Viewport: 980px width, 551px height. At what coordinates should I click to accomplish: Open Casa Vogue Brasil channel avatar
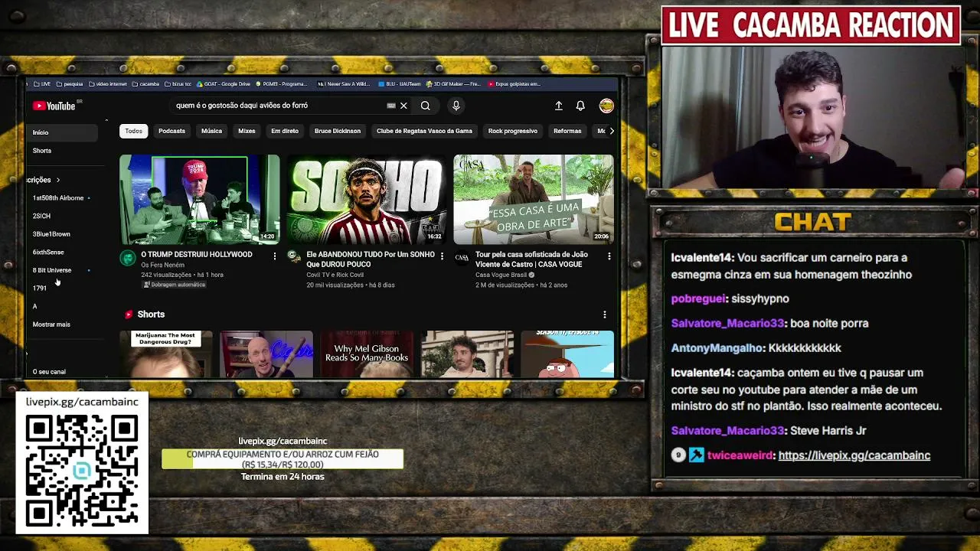[462, 257]
